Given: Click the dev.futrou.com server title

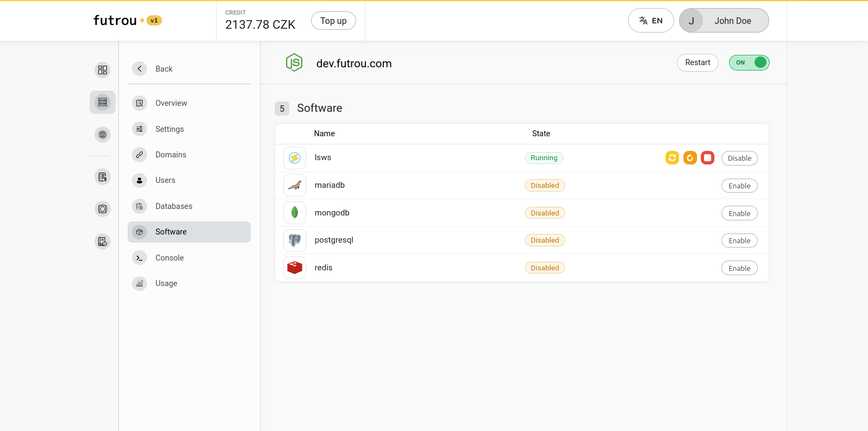Looking at the screenshot, I should pos(354,64).
